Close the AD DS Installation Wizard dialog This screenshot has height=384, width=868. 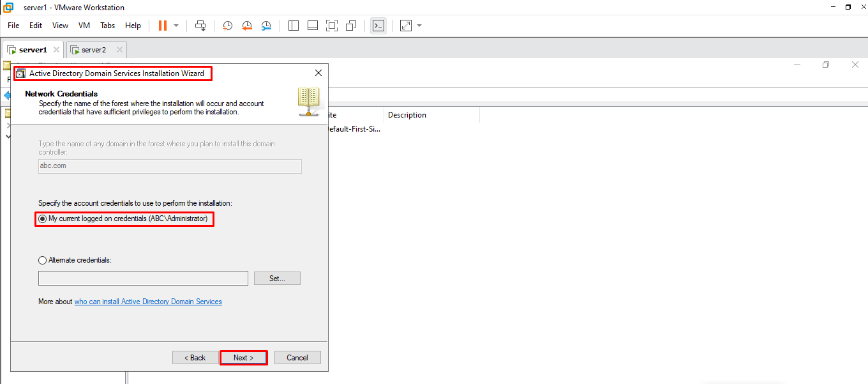[x=318, y=73]
